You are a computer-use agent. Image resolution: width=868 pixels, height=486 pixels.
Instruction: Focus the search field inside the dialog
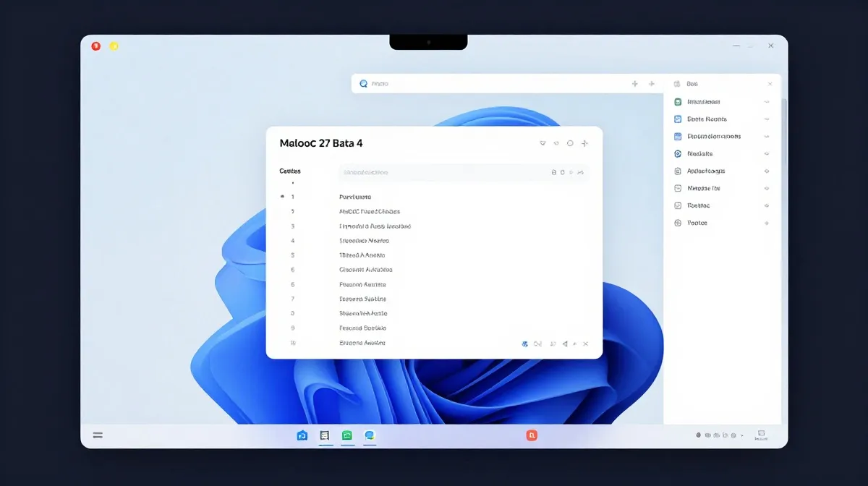click(464, 173)
